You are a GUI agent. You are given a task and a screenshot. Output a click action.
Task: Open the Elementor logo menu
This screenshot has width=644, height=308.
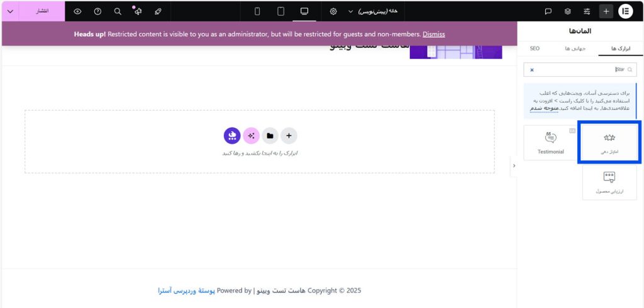click(x=626, y=11)
